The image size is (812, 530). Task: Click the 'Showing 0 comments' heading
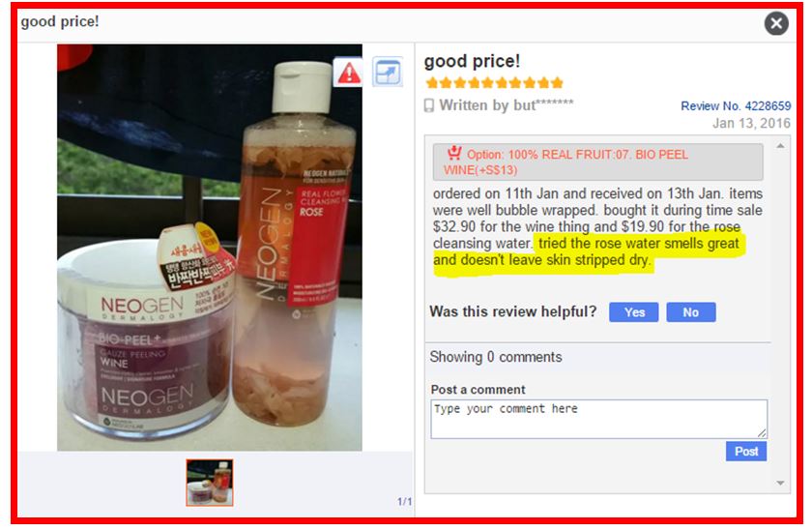pyautogui.click(x=496, y=357)
